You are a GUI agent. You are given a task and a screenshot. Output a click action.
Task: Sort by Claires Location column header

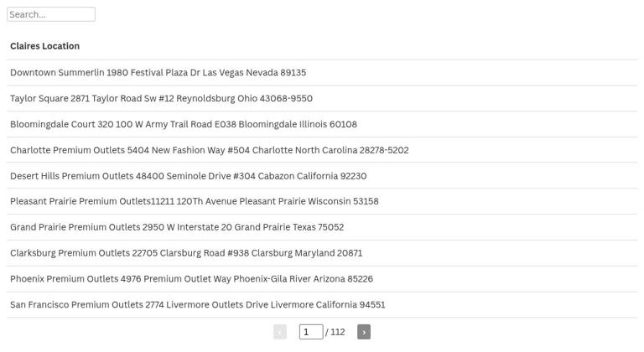44,46
